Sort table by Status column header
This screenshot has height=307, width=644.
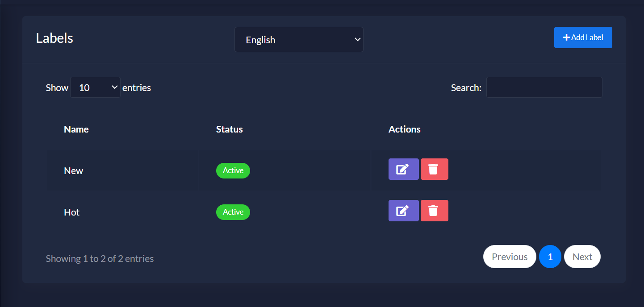(x=230, y=129)
